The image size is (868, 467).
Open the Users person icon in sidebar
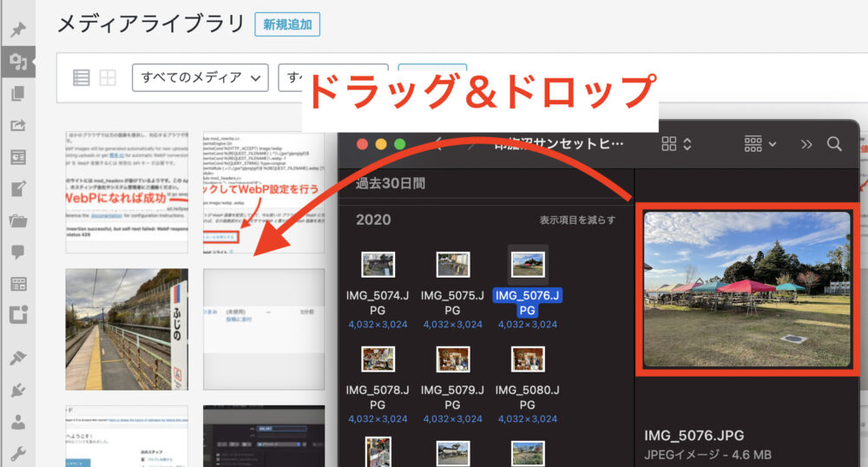click(17, 422)
